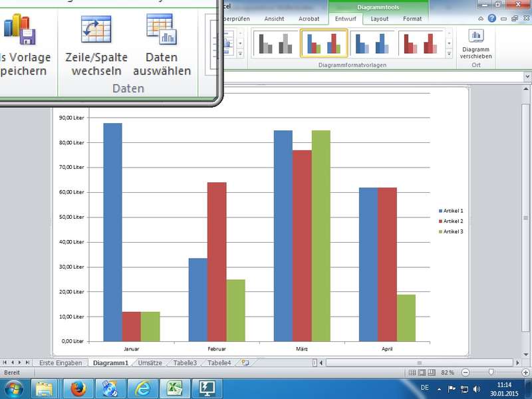Open Daten auswählen dialog
Viewport: 532px width, 399px height.
162,44
